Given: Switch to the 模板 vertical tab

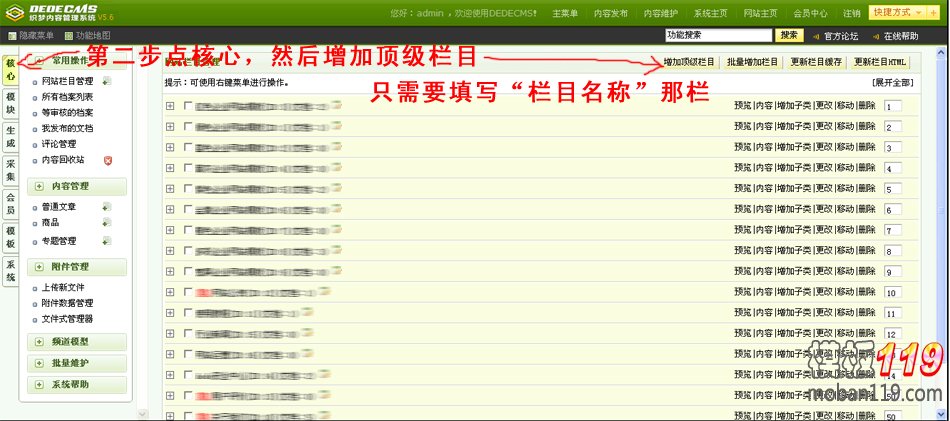Looking at the screenshot, I should pos(10,237).
